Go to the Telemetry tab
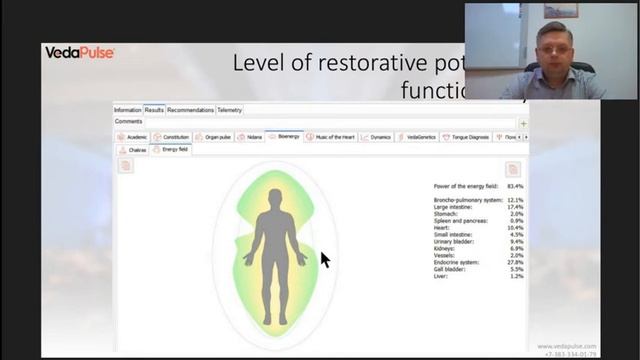Screen dimensions: 640x360 pyautogui.click(x=229, y=110)
